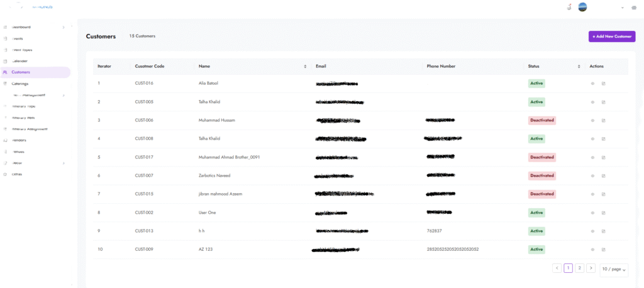Click the edit icon for AZ 123
644x288 pixels.
603,250
